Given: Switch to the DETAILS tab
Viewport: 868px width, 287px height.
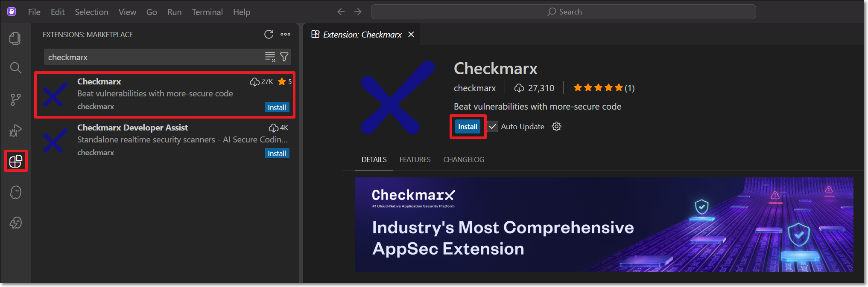Looking at the screenshot, I should point(374,159).
